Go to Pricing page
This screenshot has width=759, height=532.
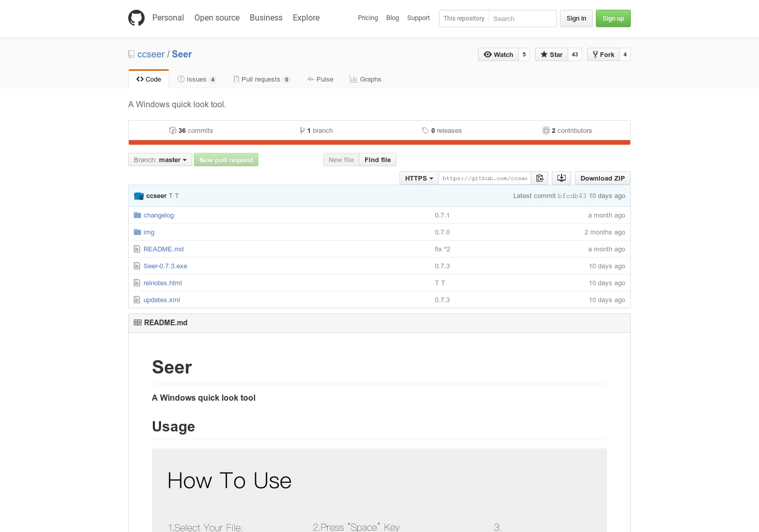(368, 18)
